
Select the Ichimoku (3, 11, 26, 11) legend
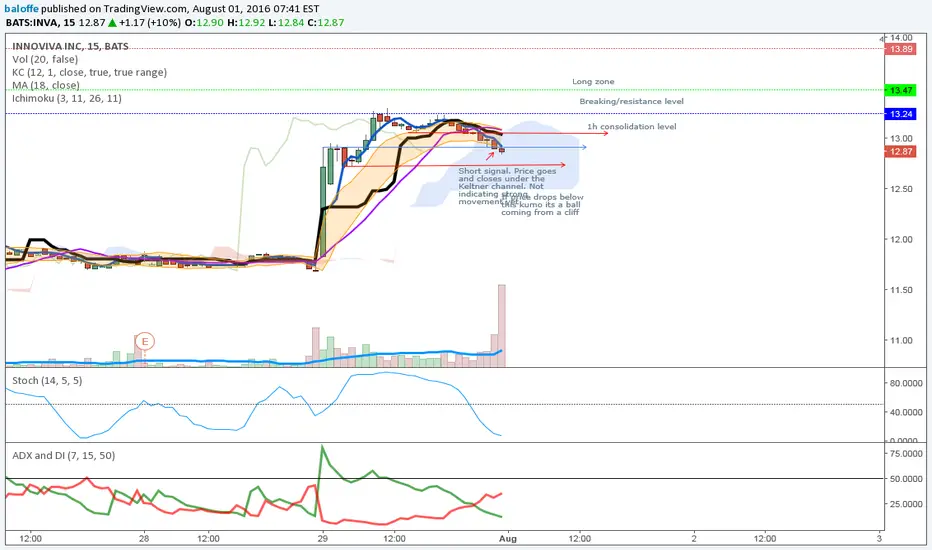[67, 99]
